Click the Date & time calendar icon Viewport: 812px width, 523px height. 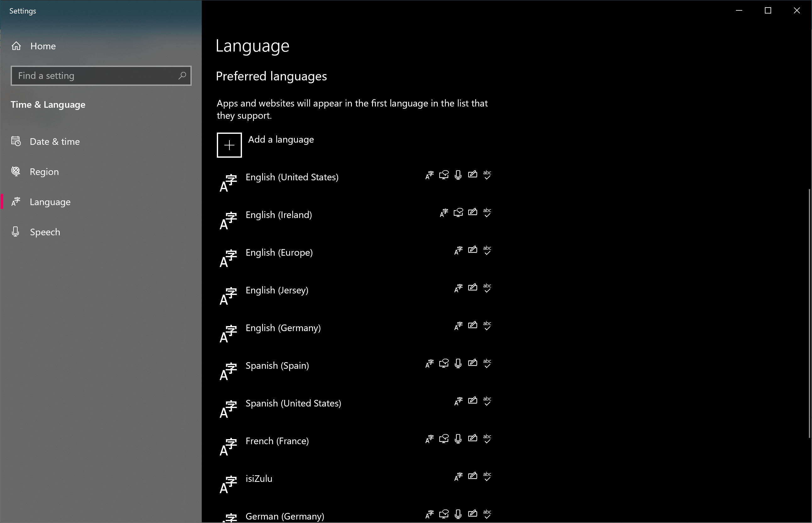(x=16, y=141)
